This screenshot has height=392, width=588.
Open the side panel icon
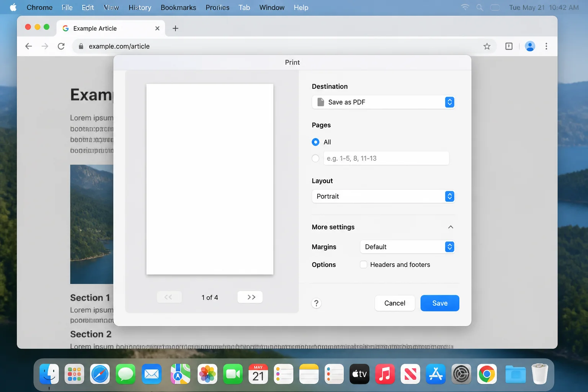coord(509,46)
